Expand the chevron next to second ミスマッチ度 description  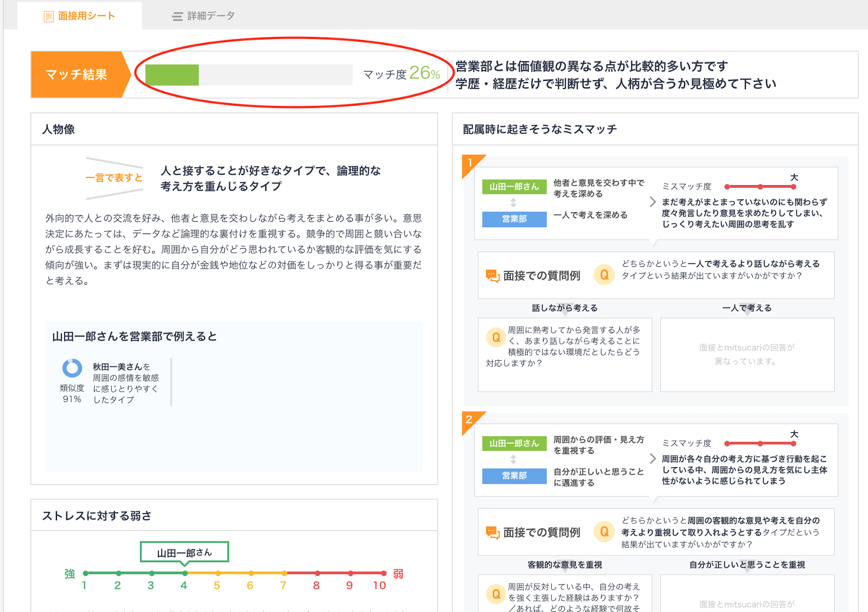pos(653,459)
